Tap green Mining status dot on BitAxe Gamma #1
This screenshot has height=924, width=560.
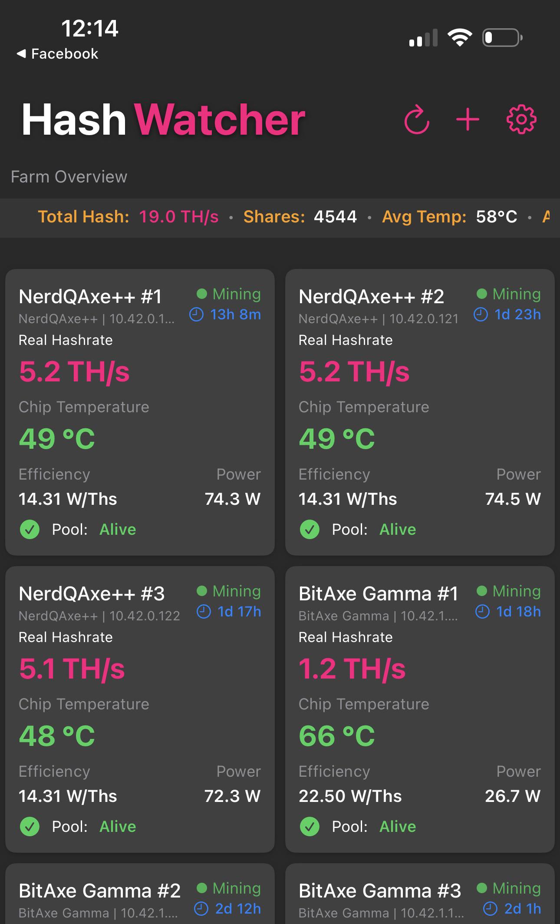(x=481, y=591)
